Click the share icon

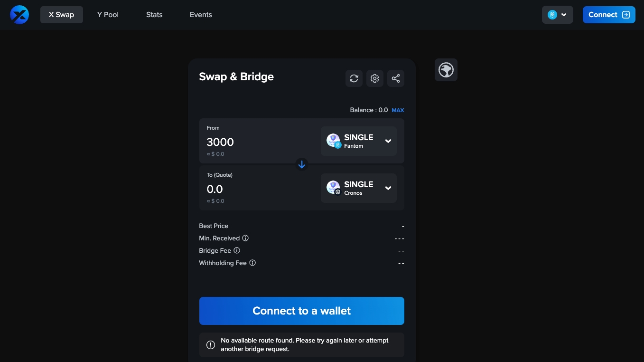[x=396, y=78]
